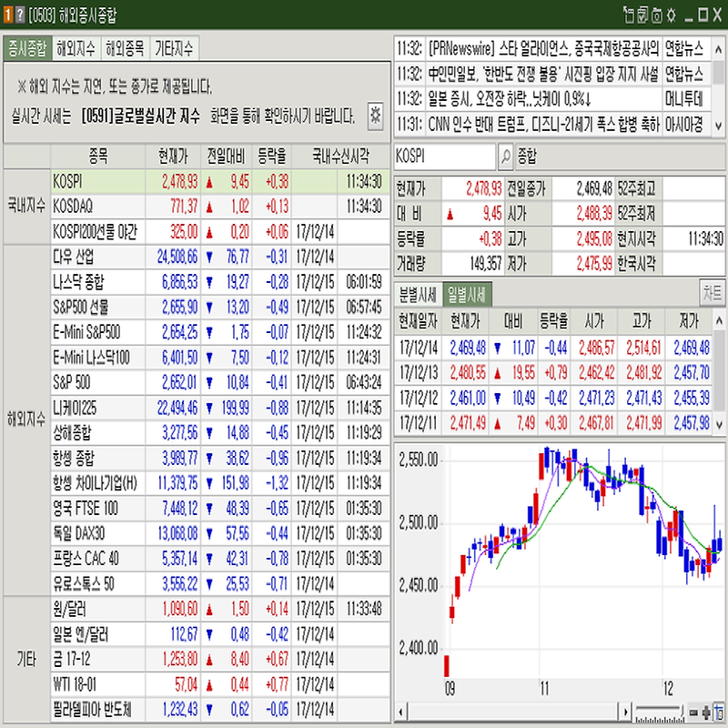This screenshot has width=728, height=728.
Task: Select the 영국 FTSE 100 row
Action: pos(220,509)
